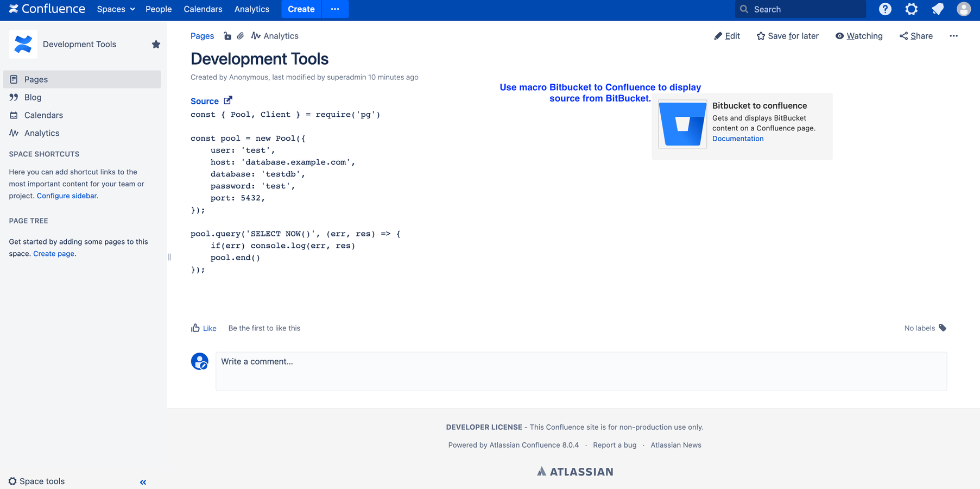Click the Share button
This screenshot has width=980, height=489.
pos(916,36)
